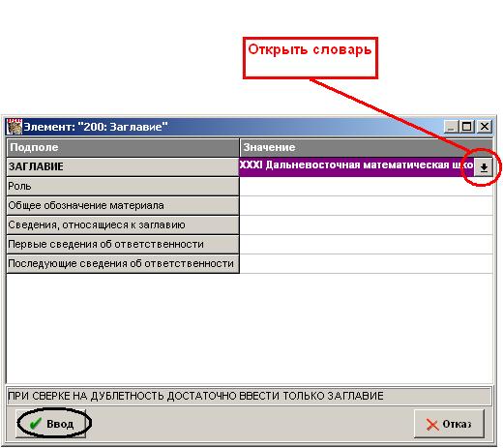Open the dictionary with the arrow button
Viewport: 503px width, 448px height.
point(483,167)
